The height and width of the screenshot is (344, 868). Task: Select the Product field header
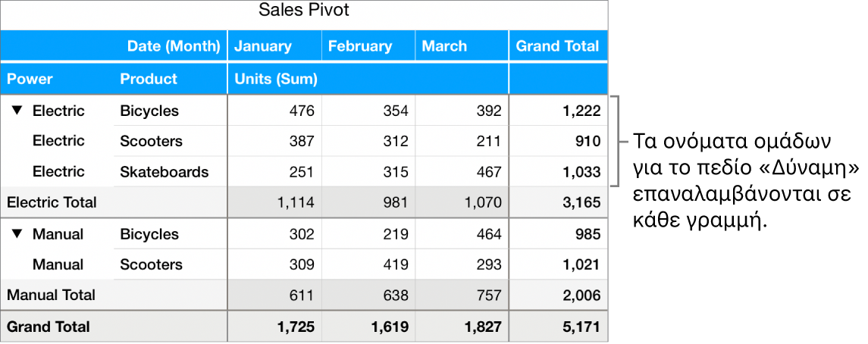[x=149, y=79]
